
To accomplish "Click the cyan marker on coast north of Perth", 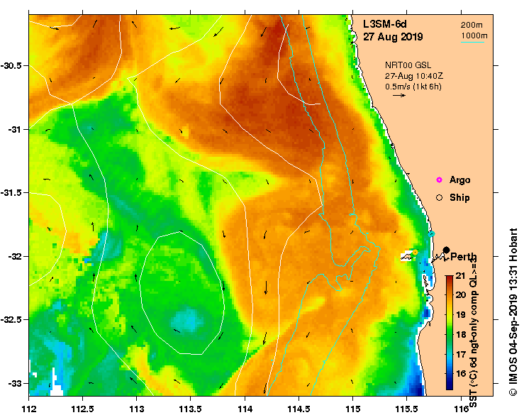I will pos(431,233).
